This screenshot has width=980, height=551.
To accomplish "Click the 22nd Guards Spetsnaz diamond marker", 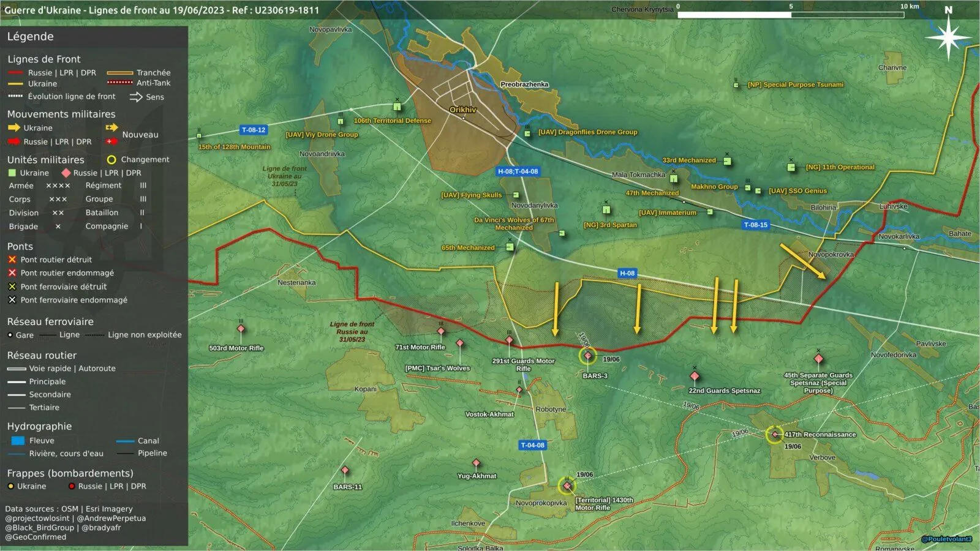I will [x=694, y=375].
